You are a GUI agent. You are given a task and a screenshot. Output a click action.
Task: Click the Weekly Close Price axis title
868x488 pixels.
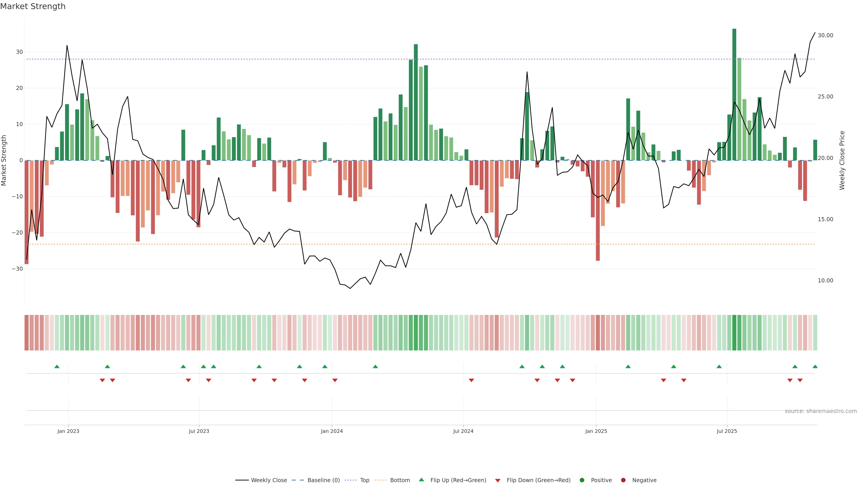click(x=842, y=160)
